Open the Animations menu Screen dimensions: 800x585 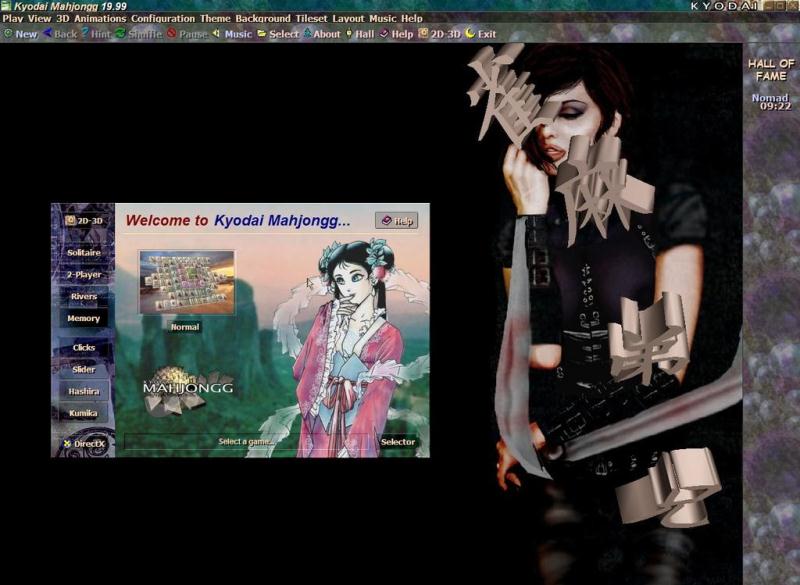[x=101, y=18]
